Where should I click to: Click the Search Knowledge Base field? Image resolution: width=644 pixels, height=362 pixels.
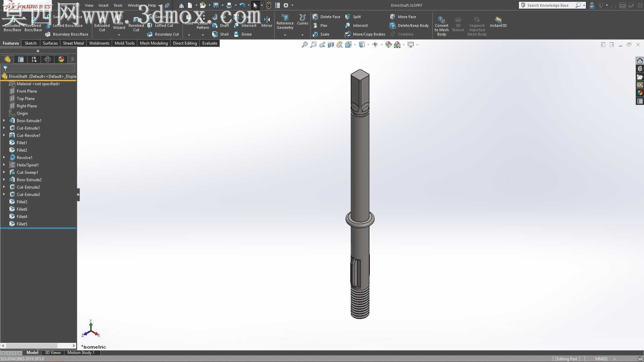click(547, 5)
